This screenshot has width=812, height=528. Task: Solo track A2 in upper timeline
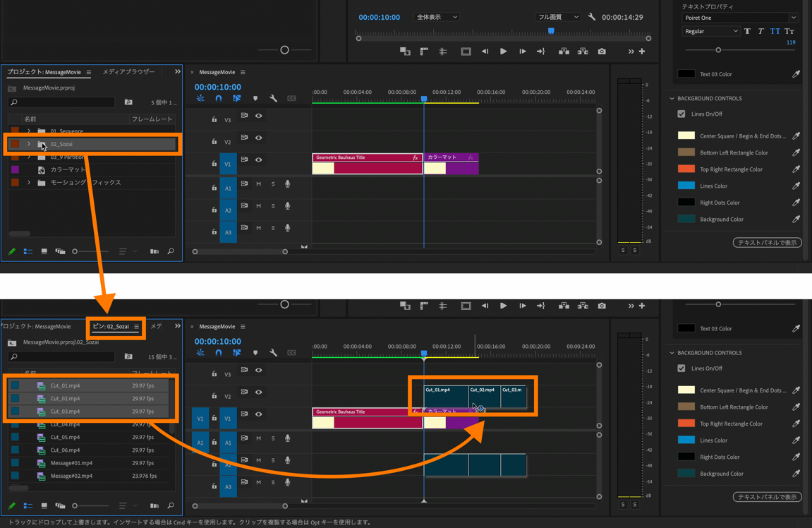point(273,206)
